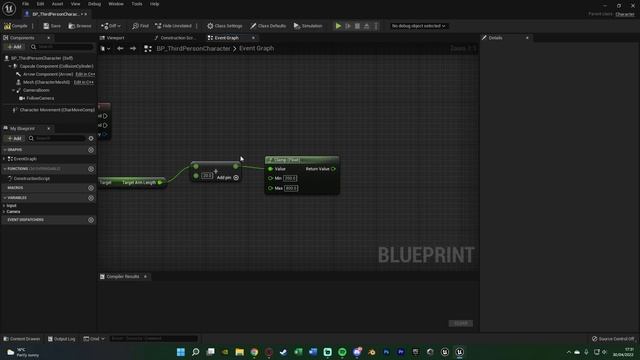Open the File menu
The width and height of the screenshot is (640, 360).
pos(25,4)
